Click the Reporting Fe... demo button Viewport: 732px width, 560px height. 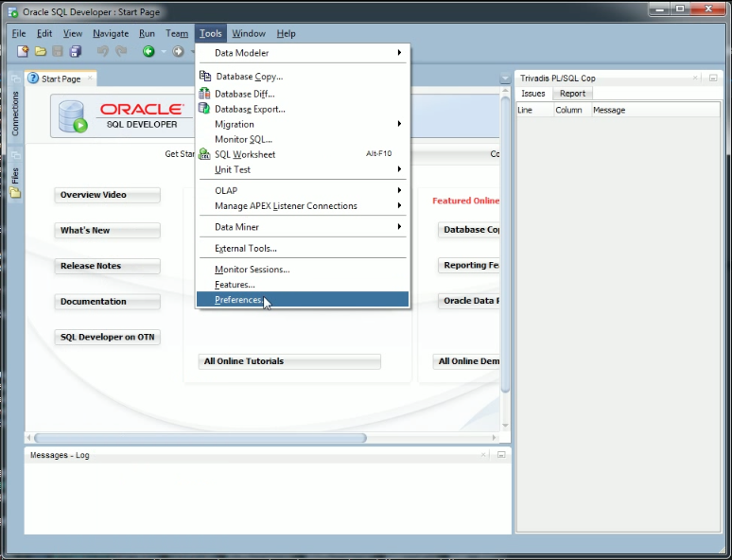pos(469,265)
